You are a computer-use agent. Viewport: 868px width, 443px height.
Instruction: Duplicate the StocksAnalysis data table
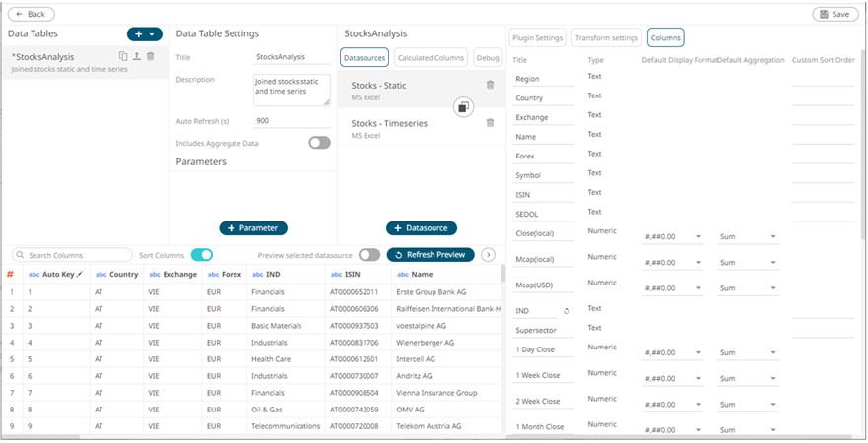tap(123, 57)
